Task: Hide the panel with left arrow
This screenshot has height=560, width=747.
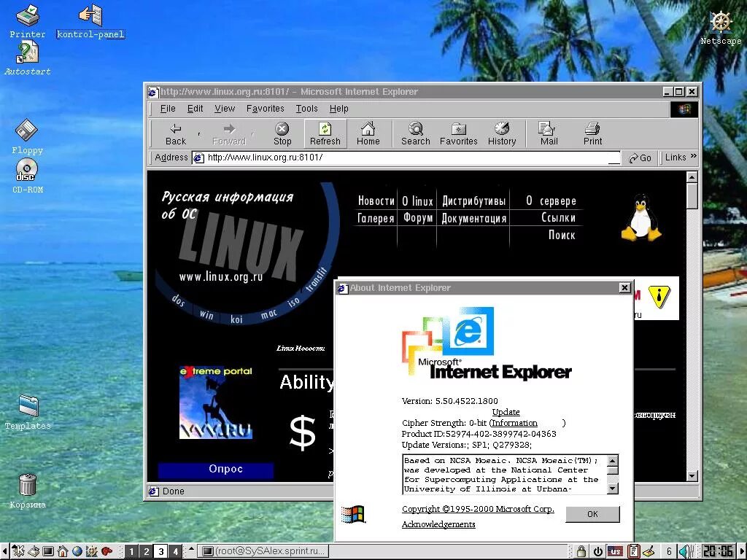Action: coord(4,551)
